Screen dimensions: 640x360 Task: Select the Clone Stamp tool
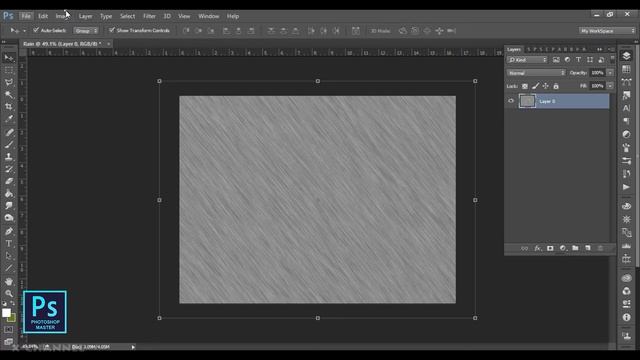point(9,157)
